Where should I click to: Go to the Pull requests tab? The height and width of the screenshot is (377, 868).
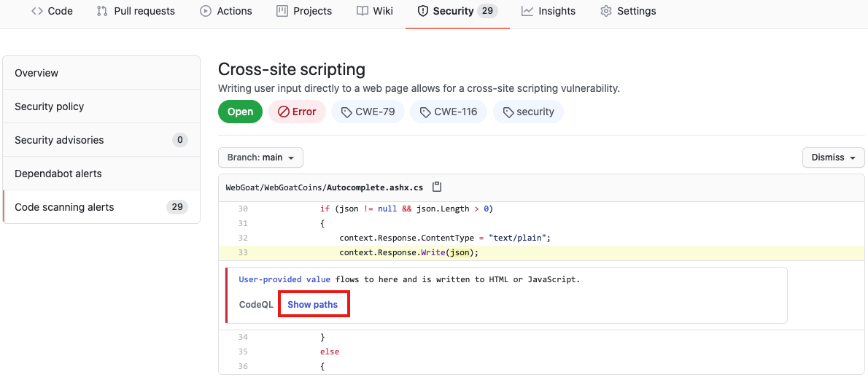coord(136,11)
